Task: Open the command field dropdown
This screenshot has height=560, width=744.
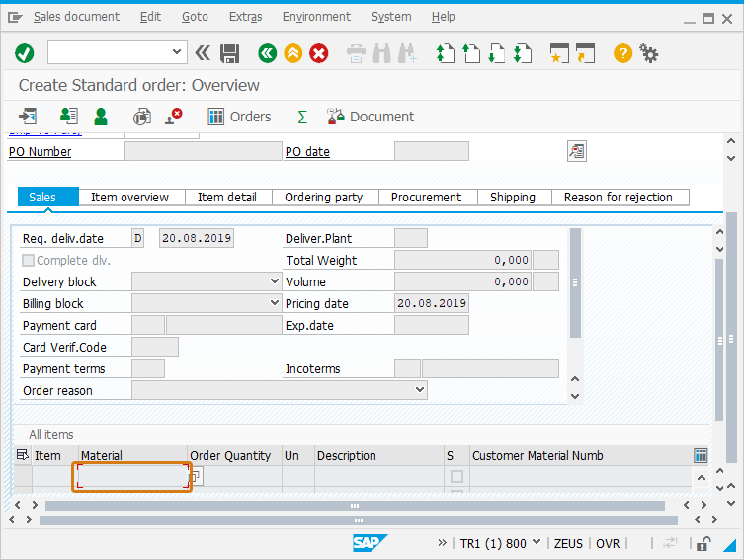Action: (177, 51)
